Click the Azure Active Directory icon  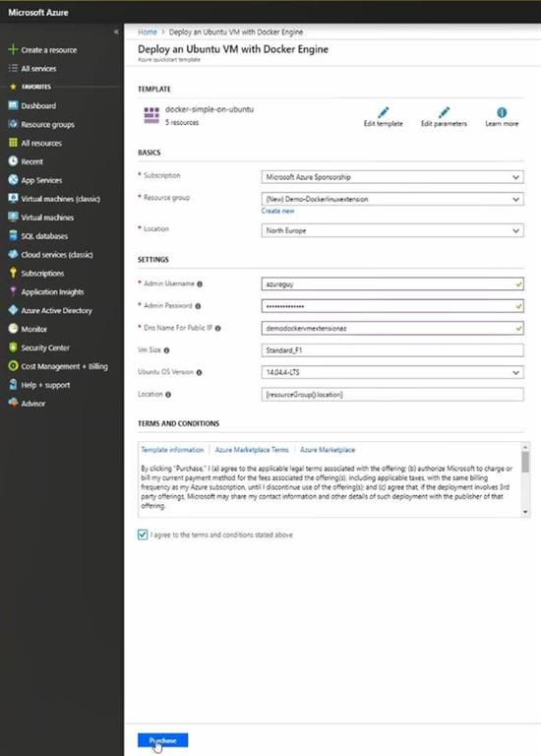[13, 310]
